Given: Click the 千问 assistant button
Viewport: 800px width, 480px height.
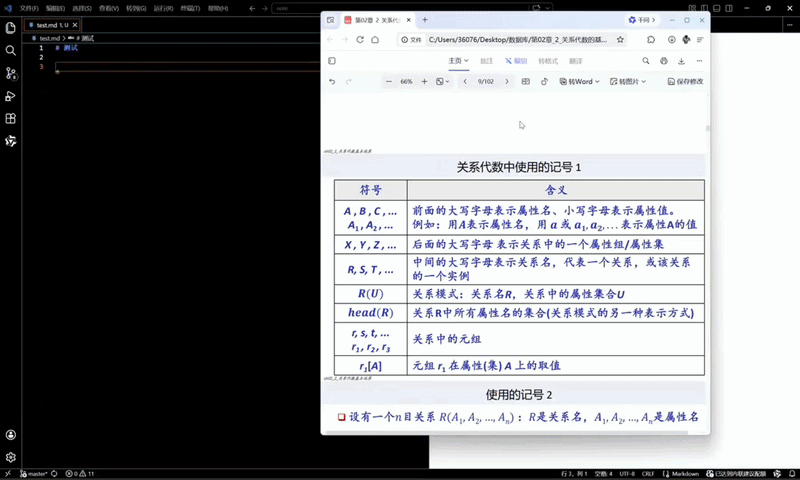Looking at the screenshot, I should (x=642, y=20).
